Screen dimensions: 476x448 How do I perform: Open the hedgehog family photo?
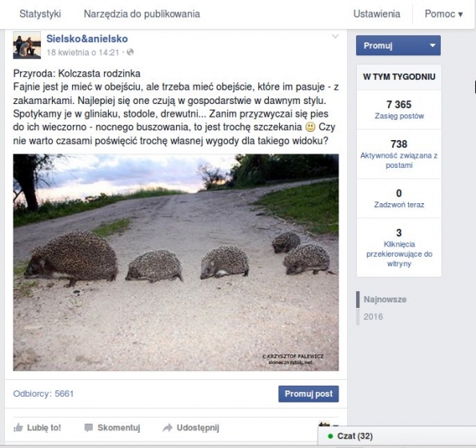176,262
